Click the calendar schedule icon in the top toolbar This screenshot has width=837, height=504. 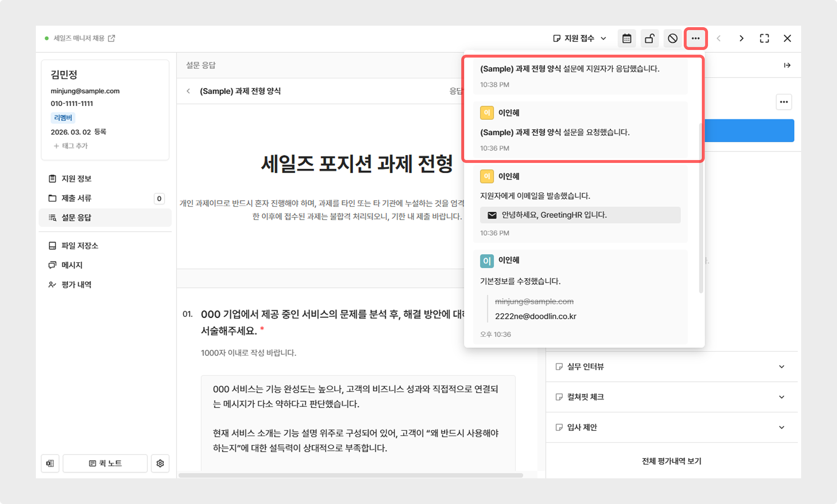tap(627, 38)
